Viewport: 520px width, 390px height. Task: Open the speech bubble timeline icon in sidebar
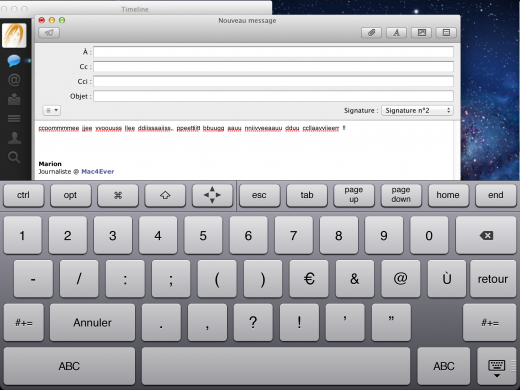14,61
